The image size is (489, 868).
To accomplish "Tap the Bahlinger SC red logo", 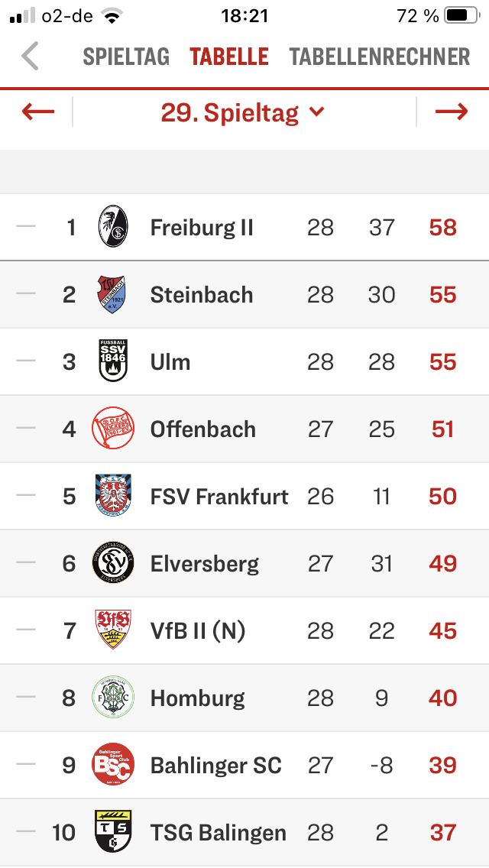I will (113, 764).
